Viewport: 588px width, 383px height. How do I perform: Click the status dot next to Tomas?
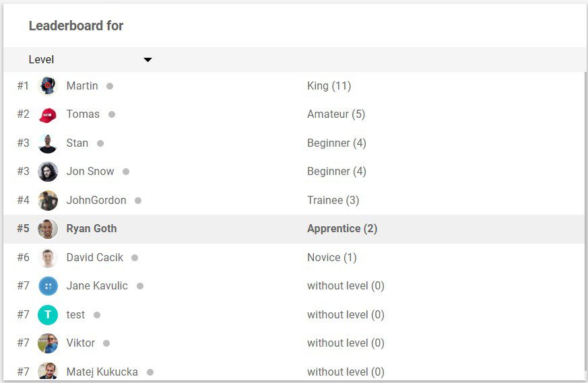(112, 114)
